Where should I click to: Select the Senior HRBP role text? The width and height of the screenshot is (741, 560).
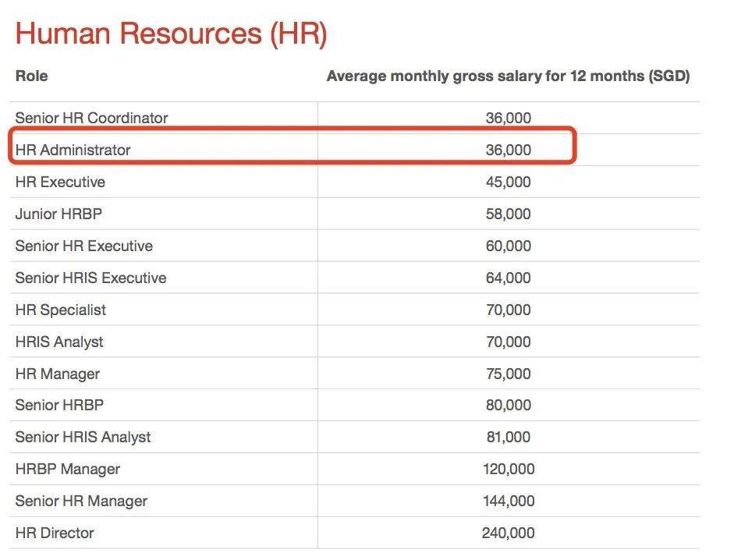pos(59,405)
